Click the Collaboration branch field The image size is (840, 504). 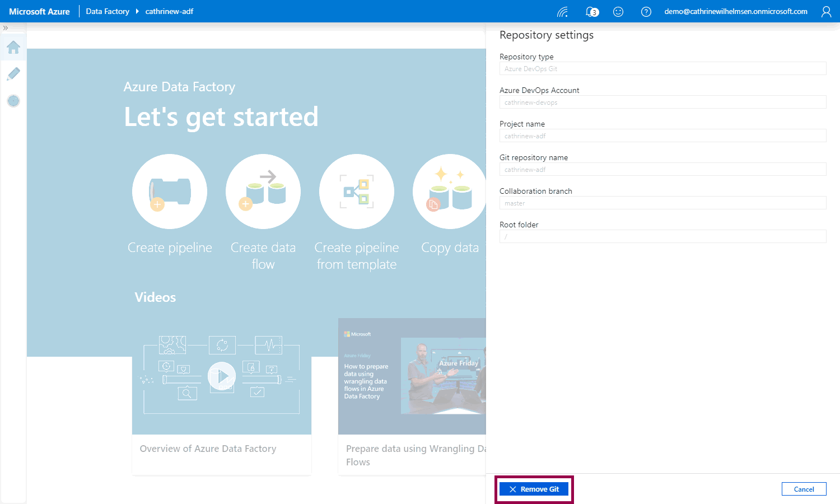point(662,203)
